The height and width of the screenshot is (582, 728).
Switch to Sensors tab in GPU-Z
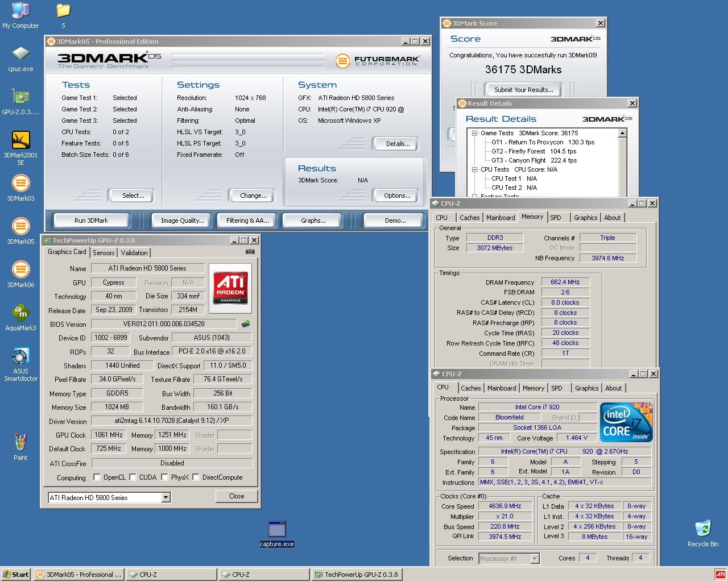pos(104,253)
